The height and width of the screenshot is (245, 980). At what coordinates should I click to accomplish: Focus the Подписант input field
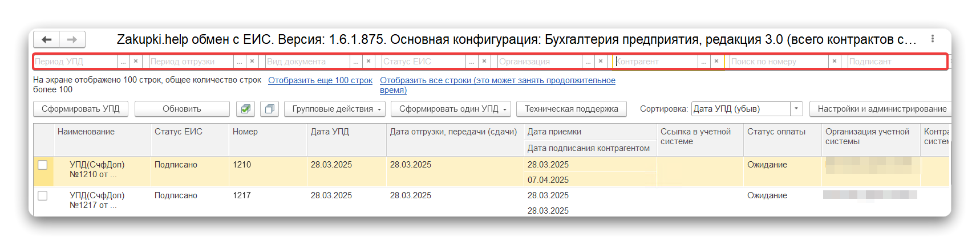point(897,62)
